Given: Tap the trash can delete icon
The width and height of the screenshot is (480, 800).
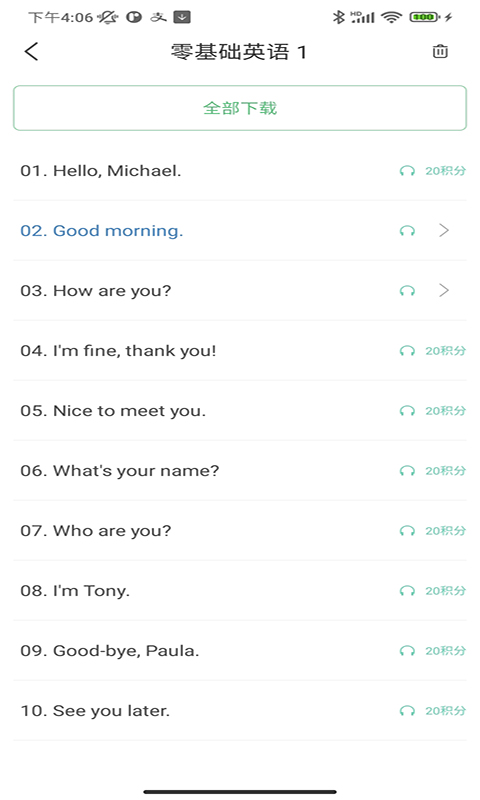Looking at the screenshot, I should [440, 52].
